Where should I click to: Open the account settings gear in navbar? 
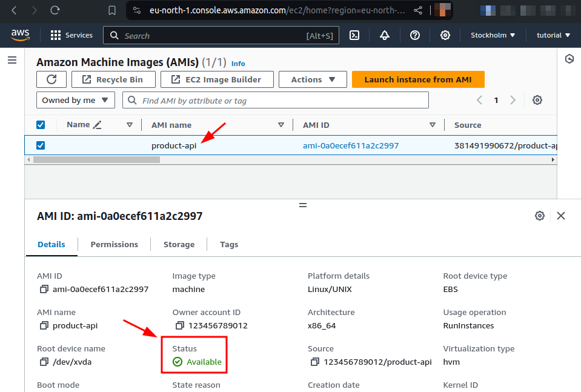(445, 35)
